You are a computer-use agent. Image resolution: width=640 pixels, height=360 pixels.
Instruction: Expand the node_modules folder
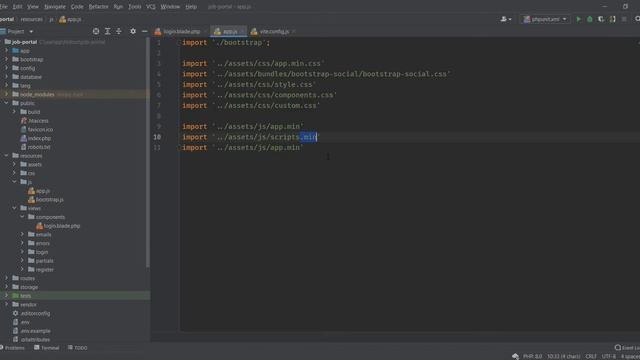point(7,94)
